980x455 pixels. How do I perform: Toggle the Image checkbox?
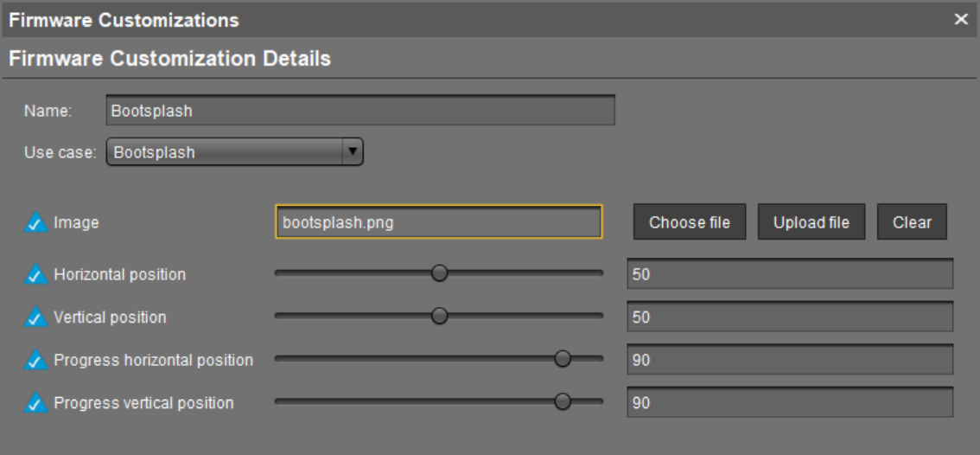click(x=35, y=223)
